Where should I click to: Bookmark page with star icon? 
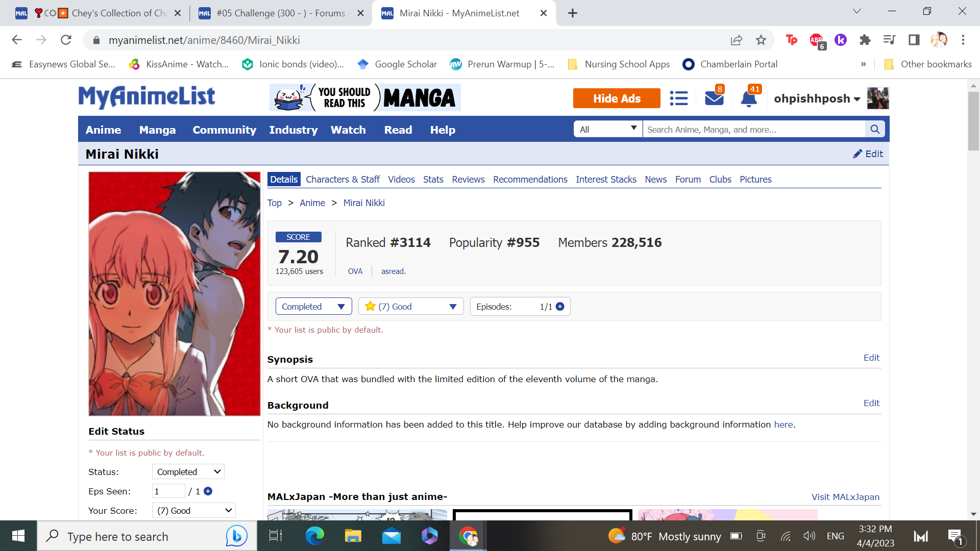pos(761,40)
